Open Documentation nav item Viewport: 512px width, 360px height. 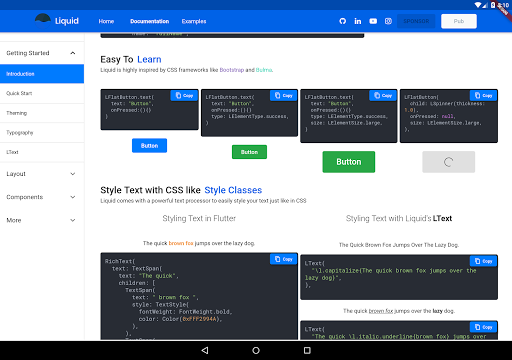click(x=149, y=21)
